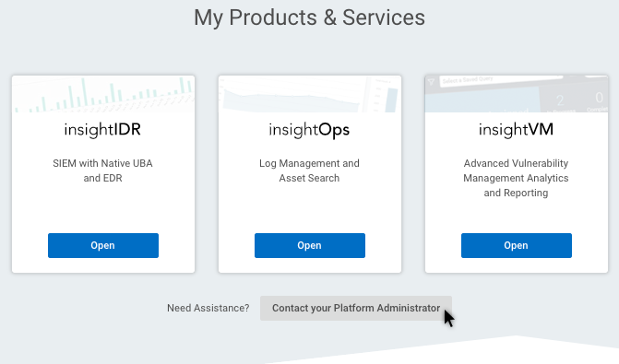Contact your Platform Administrator
This screenshot has width=619, height=364.
[356, 308]
